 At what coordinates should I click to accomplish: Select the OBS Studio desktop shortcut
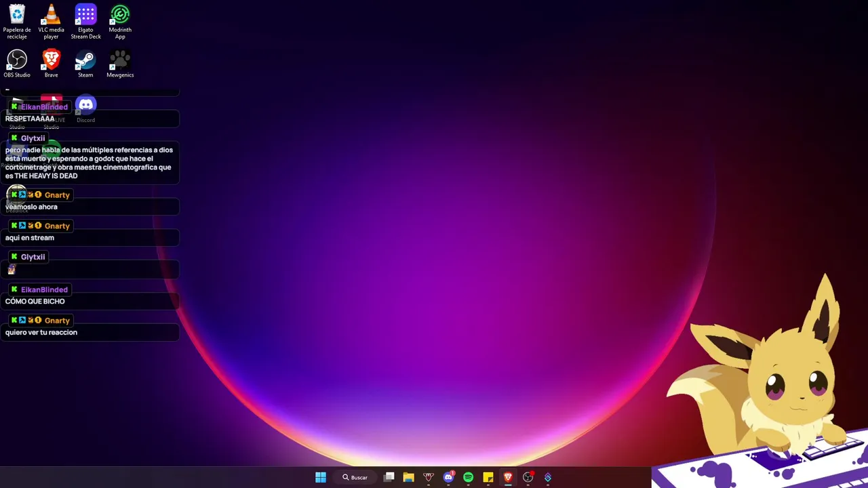click(17, 64)
